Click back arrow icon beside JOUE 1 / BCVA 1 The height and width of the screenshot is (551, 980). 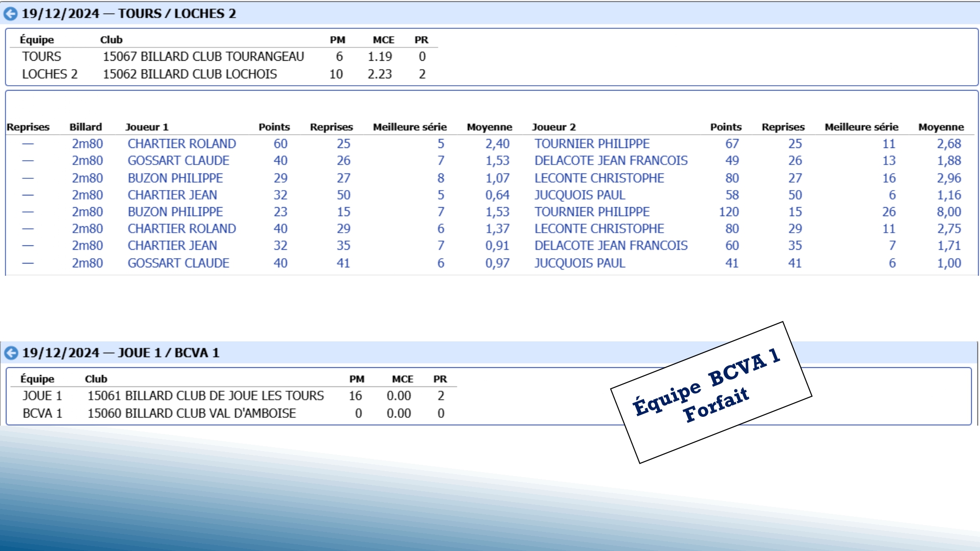tap(11, 353)
